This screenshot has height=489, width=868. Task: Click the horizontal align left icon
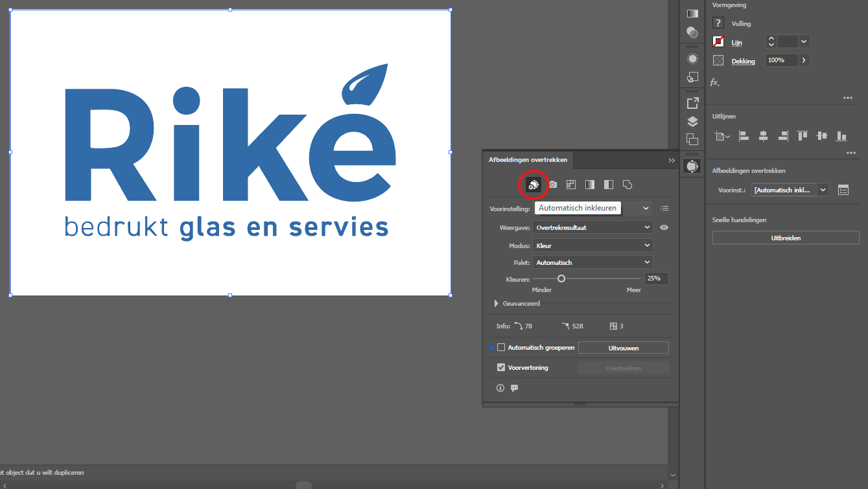[744, 136]
